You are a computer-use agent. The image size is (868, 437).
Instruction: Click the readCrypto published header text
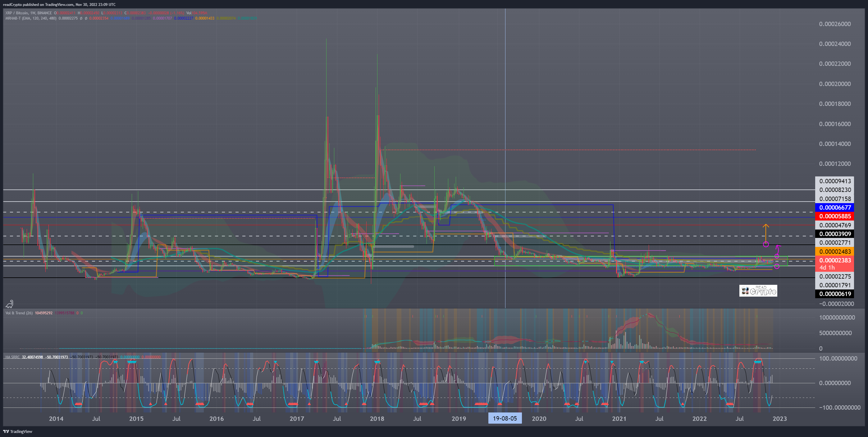[59, 4]
